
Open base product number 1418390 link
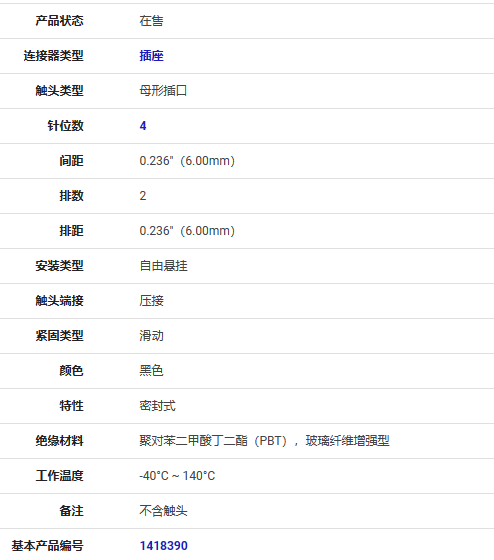click(x=164, y=546)
